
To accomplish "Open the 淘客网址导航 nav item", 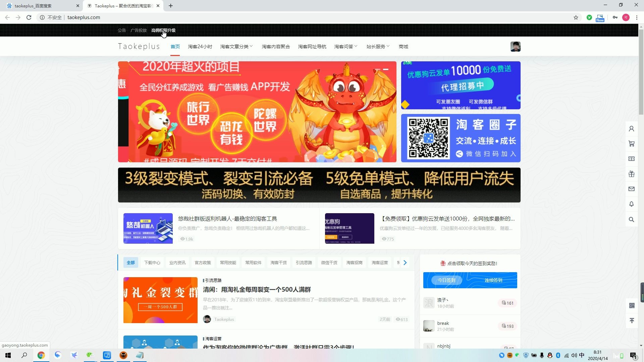I will [x=312, y=47].
